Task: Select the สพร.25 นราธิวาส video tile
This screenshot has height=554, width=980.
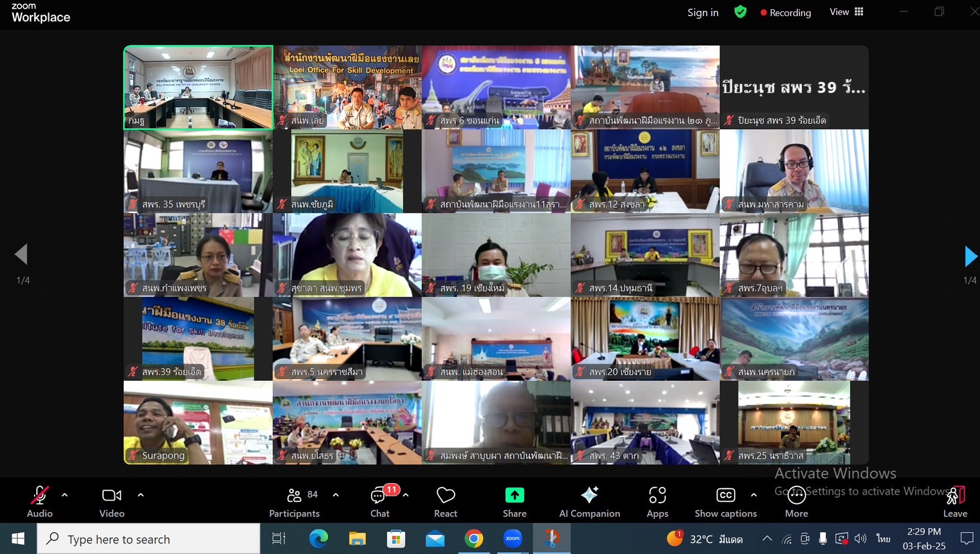Action: coord(794,422)
